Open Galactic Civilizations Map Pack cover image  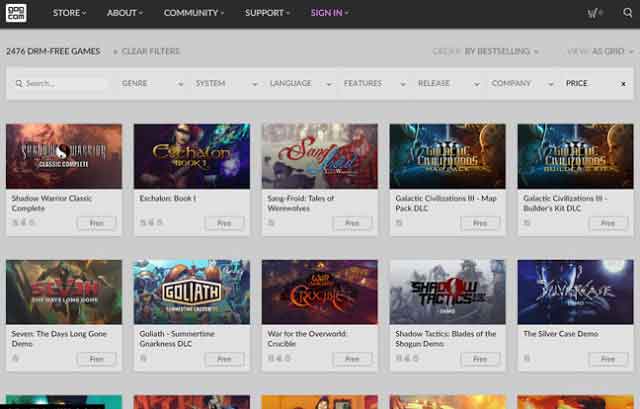point(447,156)
